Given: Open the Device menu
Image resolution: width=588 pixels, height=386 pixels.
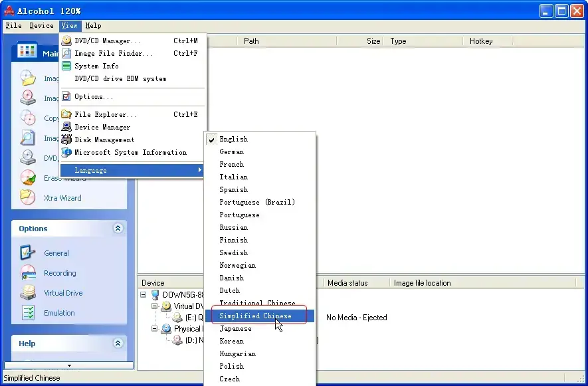Looking at the screenshot, I should coord(41,25).
